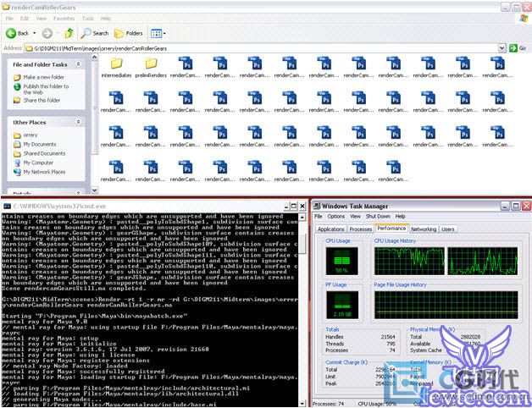Click the Page File Usage History graph
The width and height of the screenshot is (532, 408).
[x=446, y=305]
